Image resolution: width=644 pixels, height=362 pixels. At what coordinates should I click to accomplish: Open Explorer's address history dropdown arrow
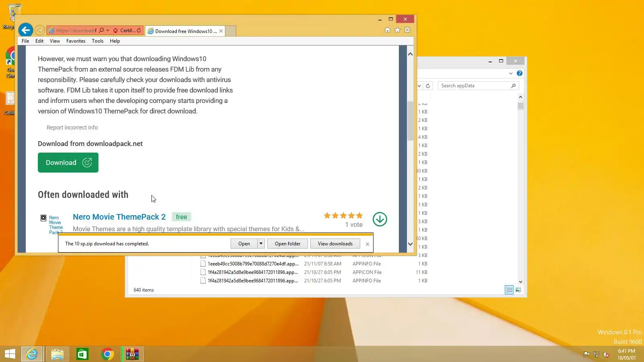[x=419, y=86]
